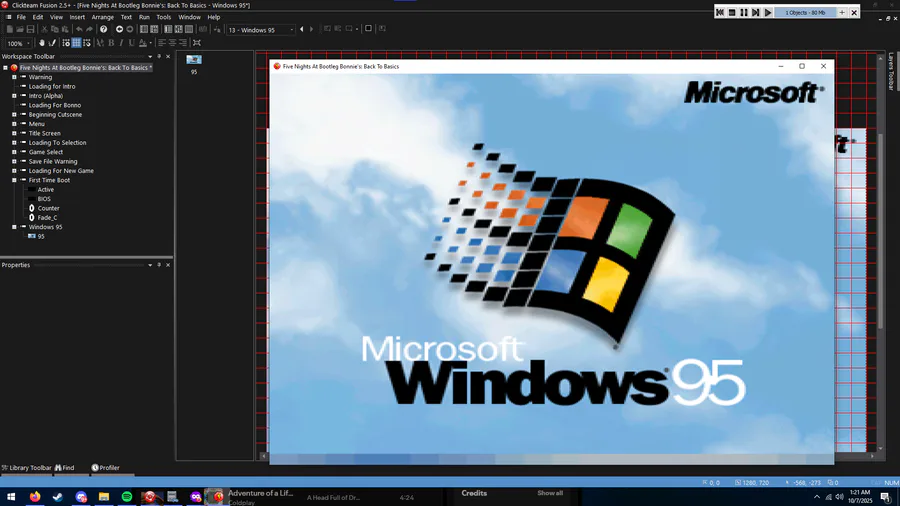Switch to the Library Toolbar tab
Image resolution: width=900 pixels, height=506 pixels.
coord(26,468)
